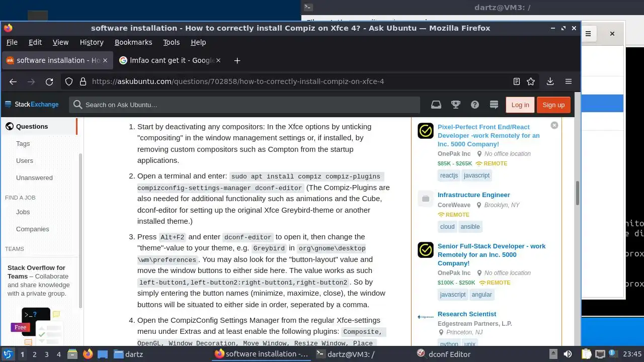The image size is (644, 362).
Task: Show desktop using the blue panel icon
Action: click(103, 354)
